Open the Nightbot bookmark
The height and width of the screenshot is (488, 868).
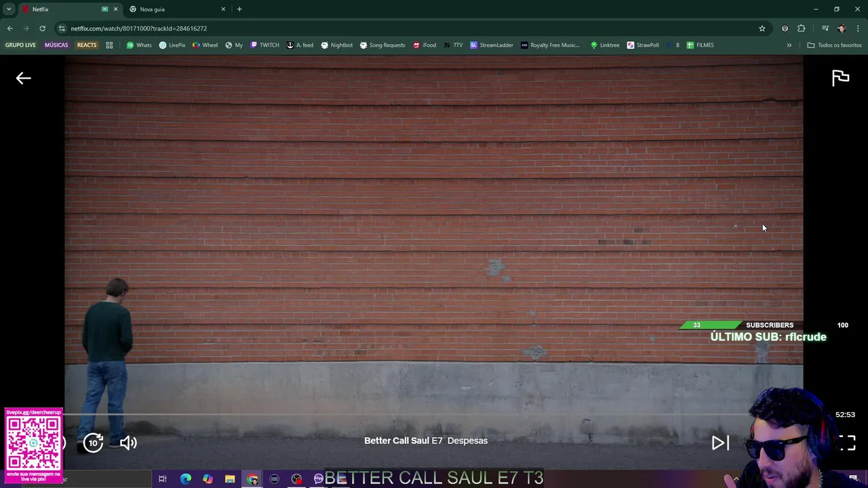336,45
